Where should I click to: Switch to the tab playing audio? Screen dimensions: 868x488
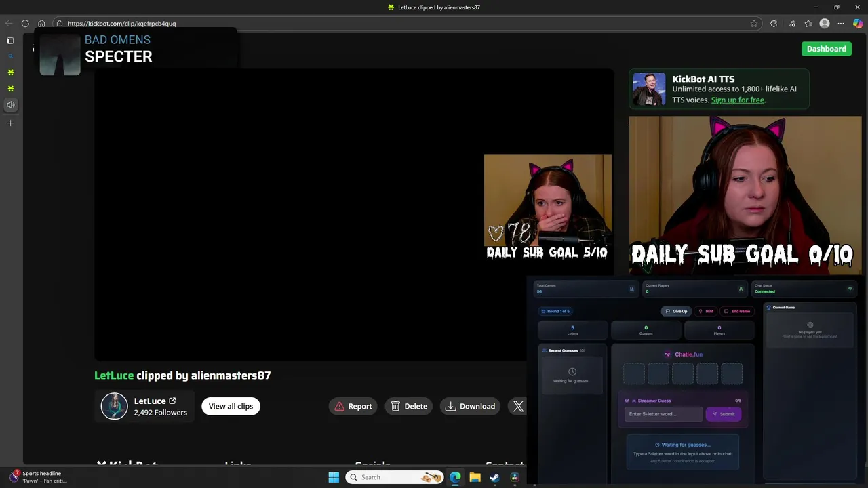10,105
